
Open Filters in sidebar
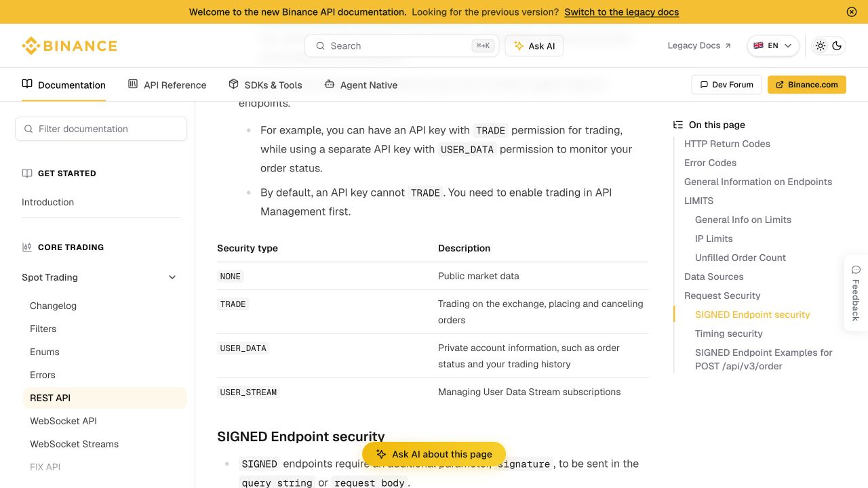(x=43, y=329)
